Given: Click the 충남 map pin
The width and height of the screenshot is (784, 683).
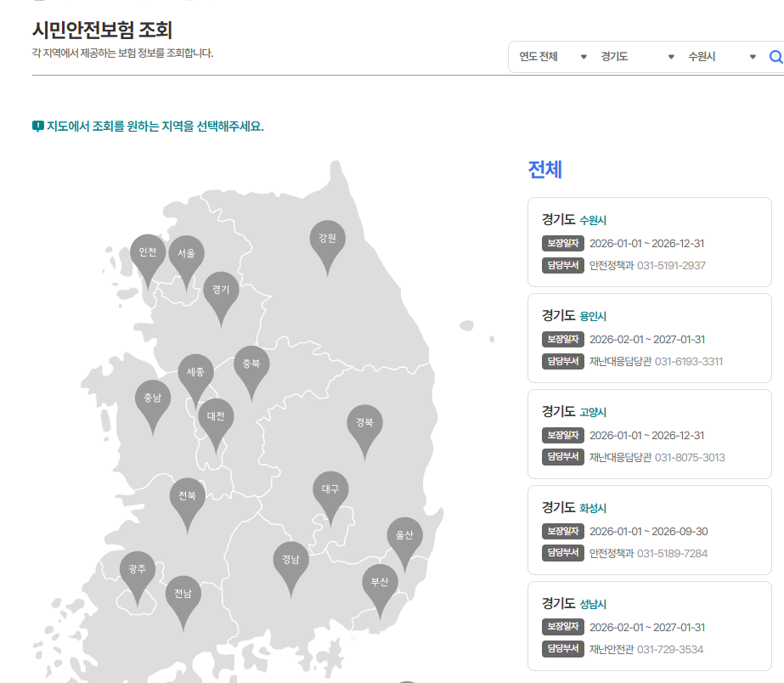Looking at the screenshot, I should click(153, 406).
